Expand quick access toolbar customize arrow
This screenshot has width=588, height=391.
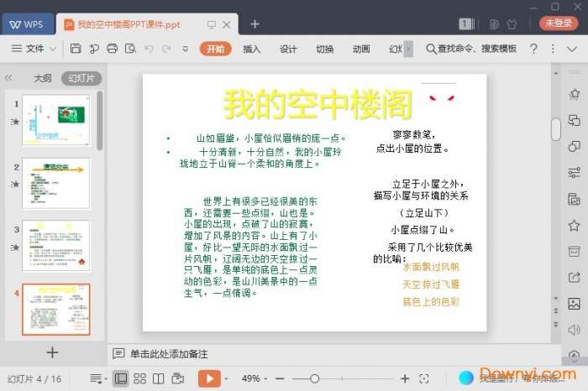pos(186,49)
